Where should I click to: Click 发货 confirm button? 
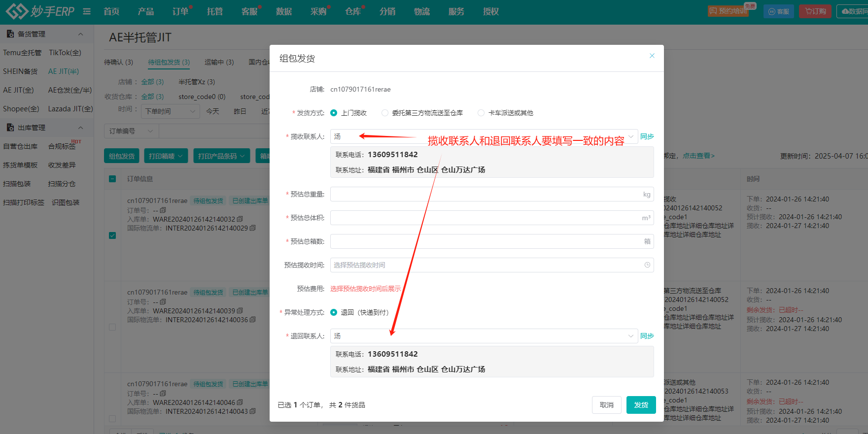coord(641,405)
